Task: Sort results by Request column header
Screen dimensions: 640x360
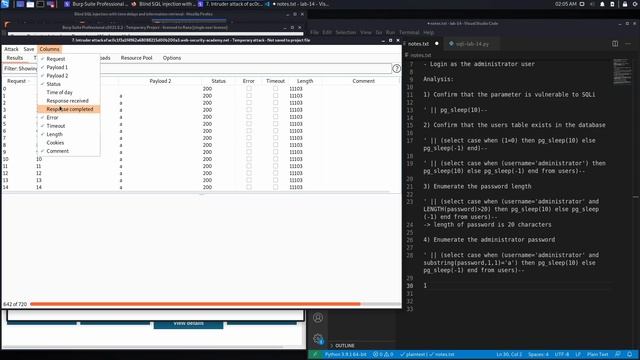Action: [x=17, y=81]
